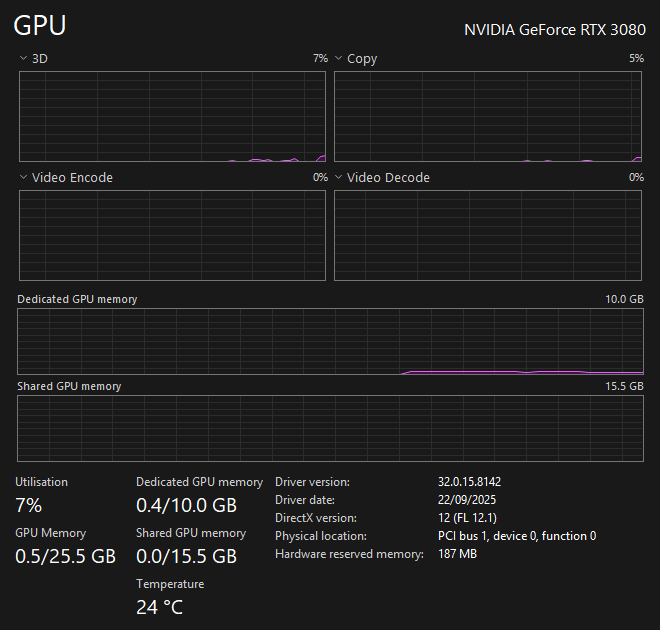
Task: Click the 24 °C temperature reading
Action: [x=159, y=607]
